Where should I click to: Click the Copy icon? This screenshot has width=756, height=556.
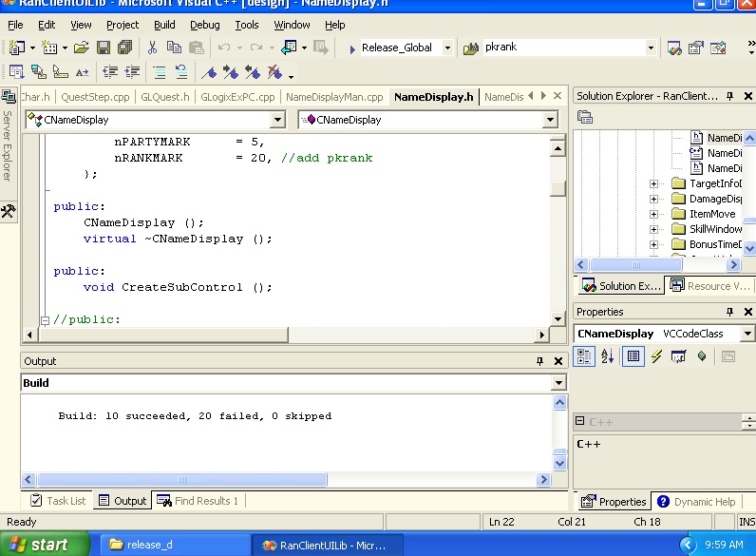174,48
